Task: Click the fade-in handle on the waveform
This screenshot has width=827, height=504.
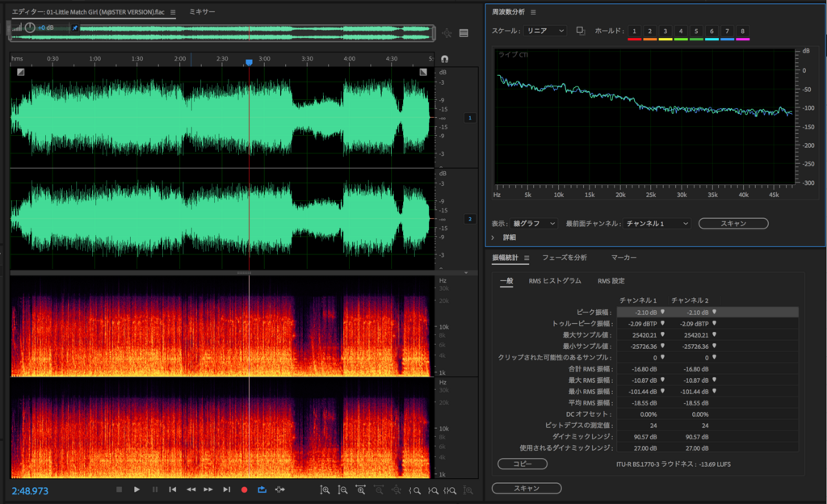Action: 20,72
